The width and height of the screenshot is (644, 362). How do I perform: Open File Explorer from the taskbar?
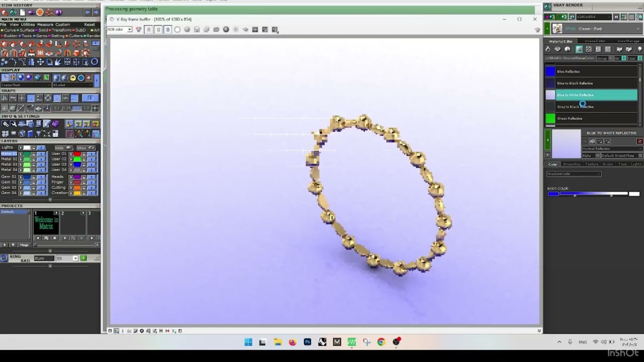point(278,342)
